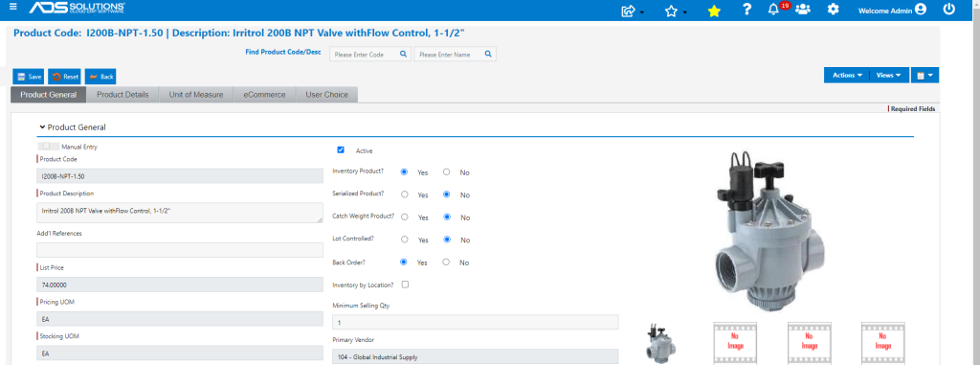This screenshot has width=980, height=365.
Task: Select Yes for Serialized Product
Action: [x=405, y=194]
